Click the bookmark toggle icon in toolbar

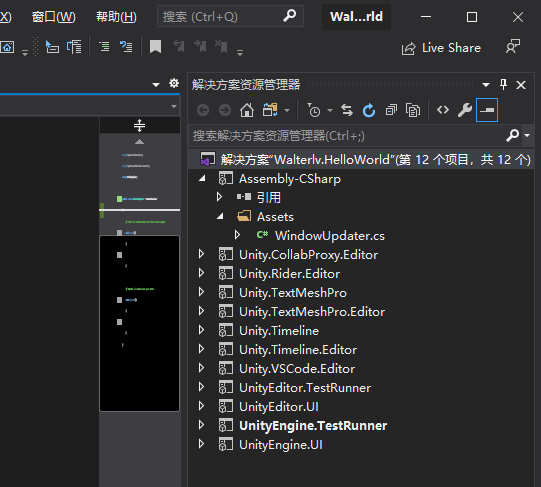(x=155, y=47)
